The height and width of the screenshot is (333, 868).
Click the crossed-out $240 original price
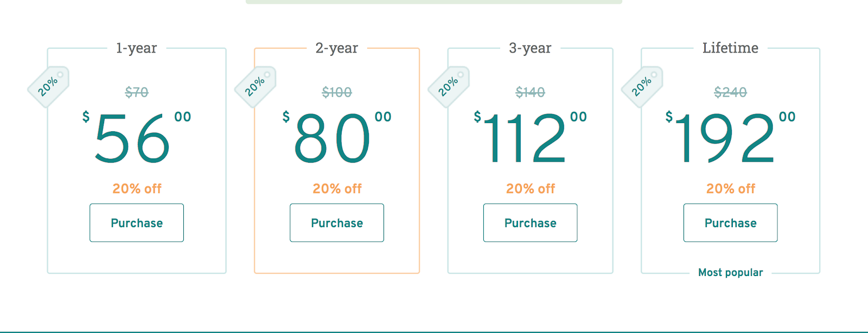[730, 92]
